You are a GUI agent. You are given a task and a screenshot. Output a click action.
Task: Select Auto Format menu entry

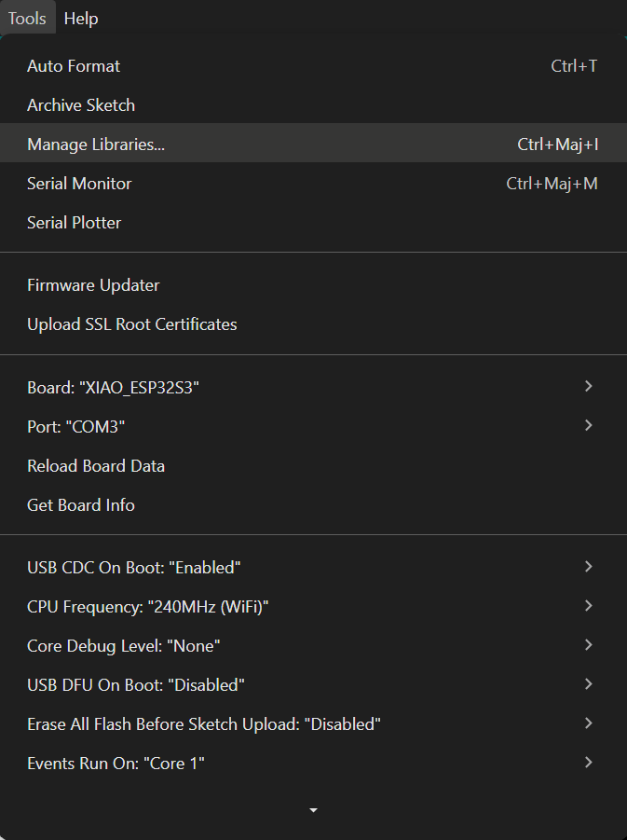pos(74,66)
